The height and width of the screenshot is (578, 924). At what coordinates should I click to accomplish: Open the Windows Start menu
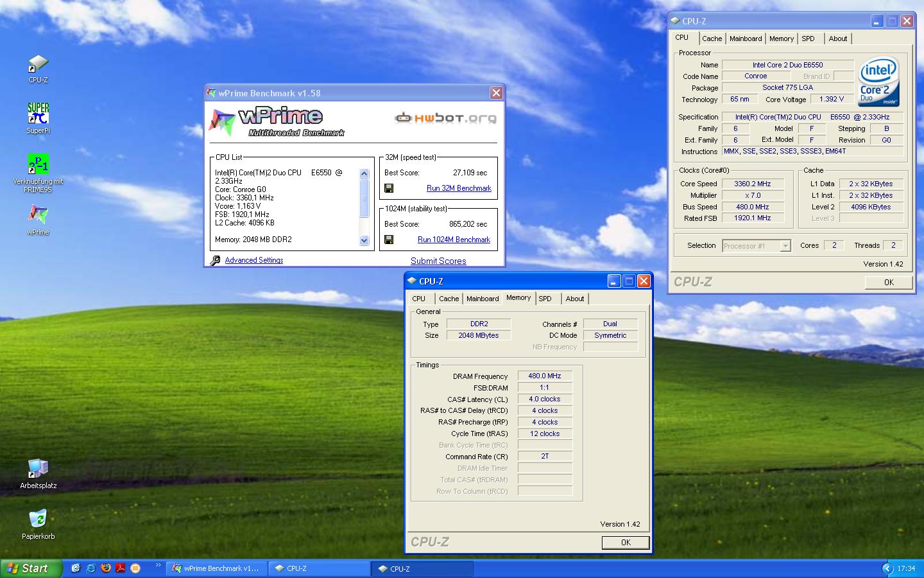31,568
